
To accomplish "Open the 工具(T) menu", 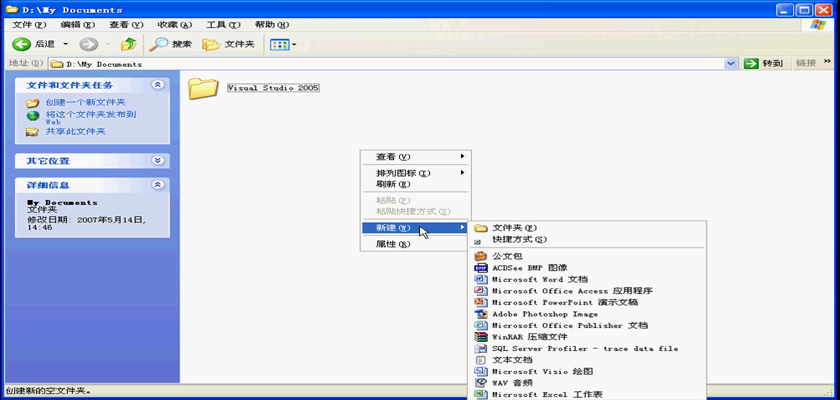I will (x=223, y=25).
